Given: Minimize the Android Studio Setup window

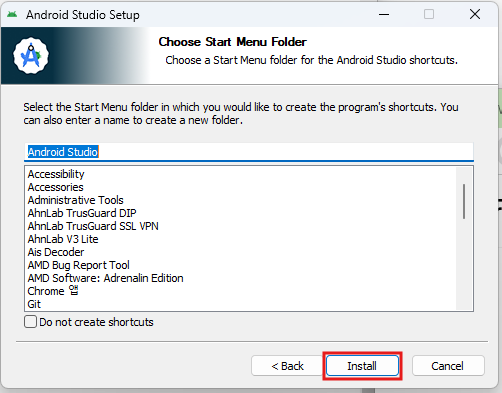Looking at the screenshot, I should (x=384, y=14).
